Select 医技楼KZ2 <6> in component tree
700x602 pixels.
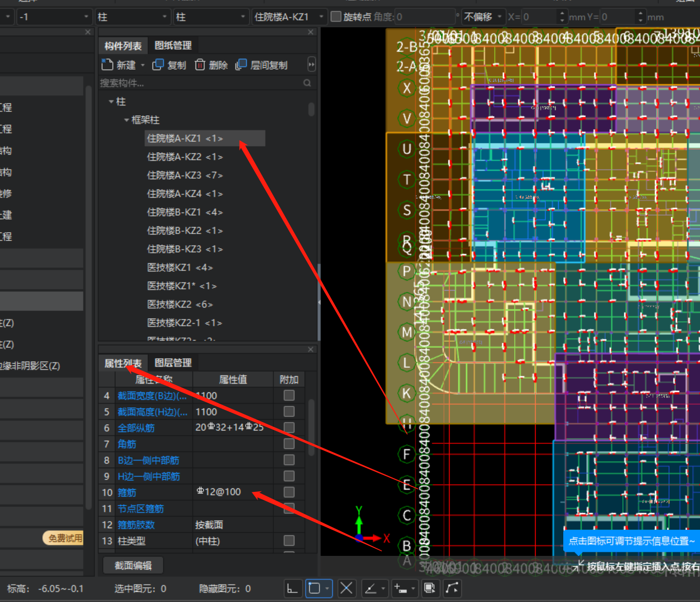(180, 304)
